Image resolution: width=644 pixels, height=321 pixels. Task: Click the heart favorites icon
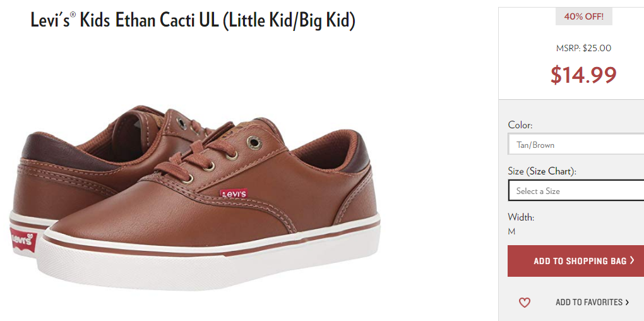pos(525,303)
